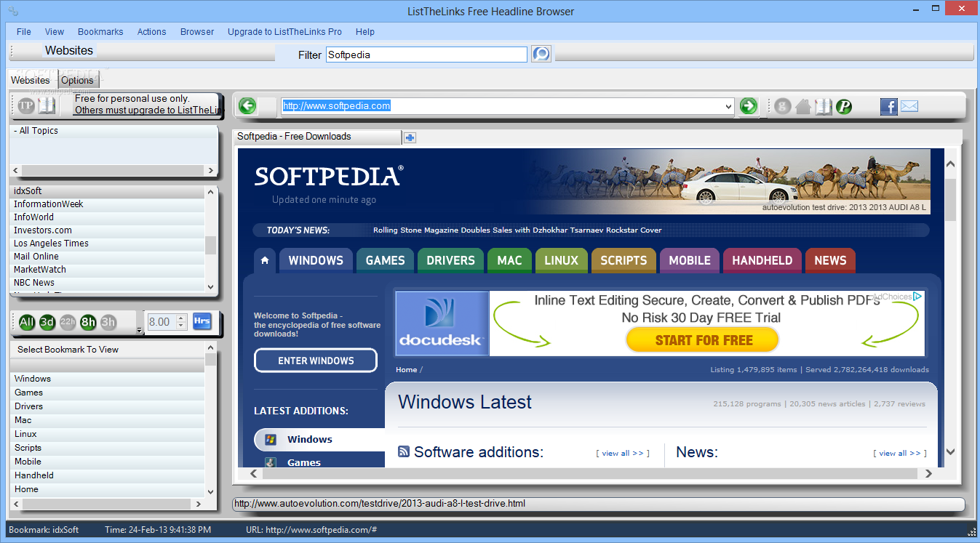The height and width of the screenshot is (543, 980).
Task: Open the URL address dropdown arrow
Action: point(729,106)
